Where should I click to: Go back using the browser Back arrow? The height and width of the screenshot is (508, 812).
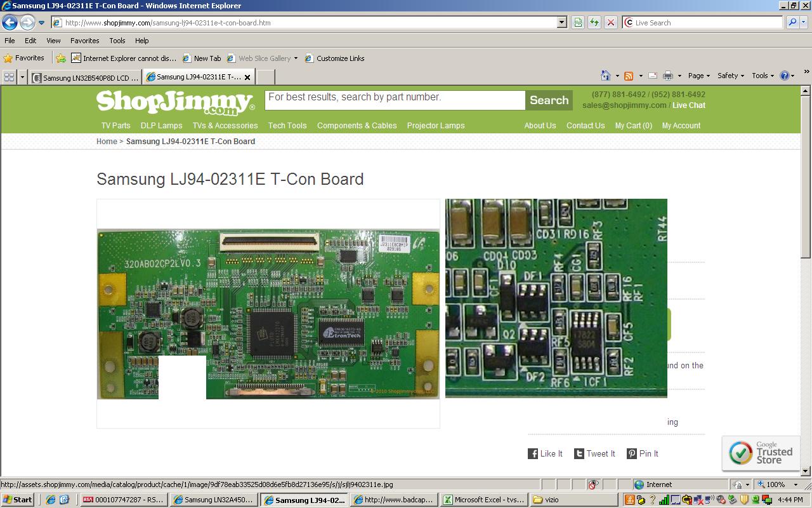coord(10,23)
